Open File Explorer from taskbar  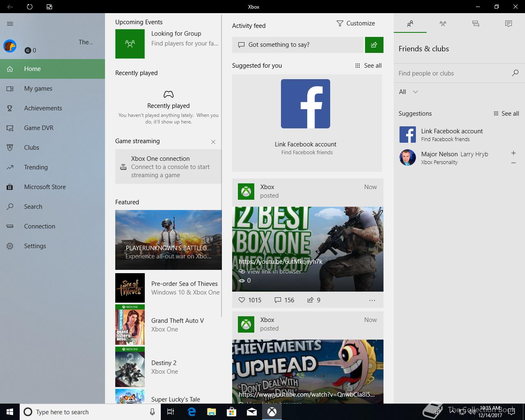point(211,412)
